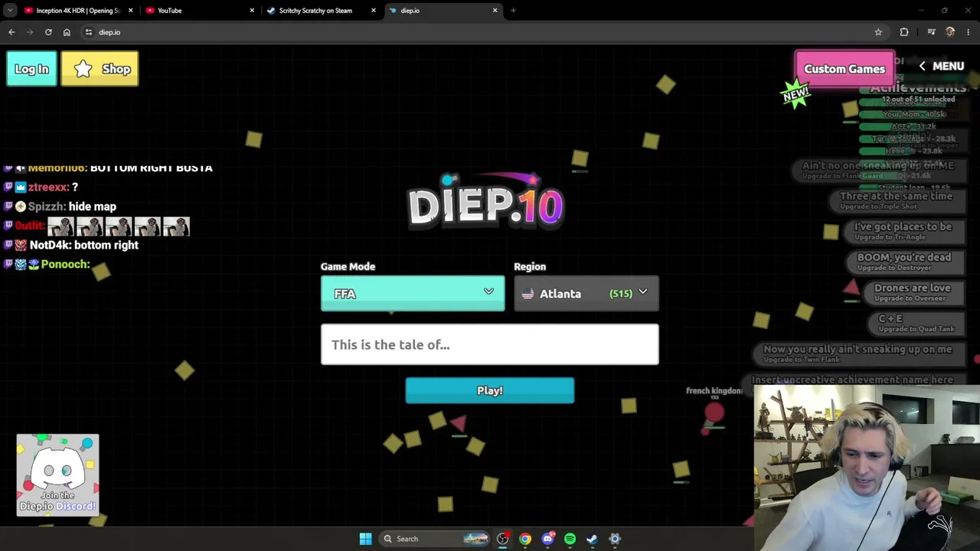
Task: Open Custom Games
Action: coord(844,69)
